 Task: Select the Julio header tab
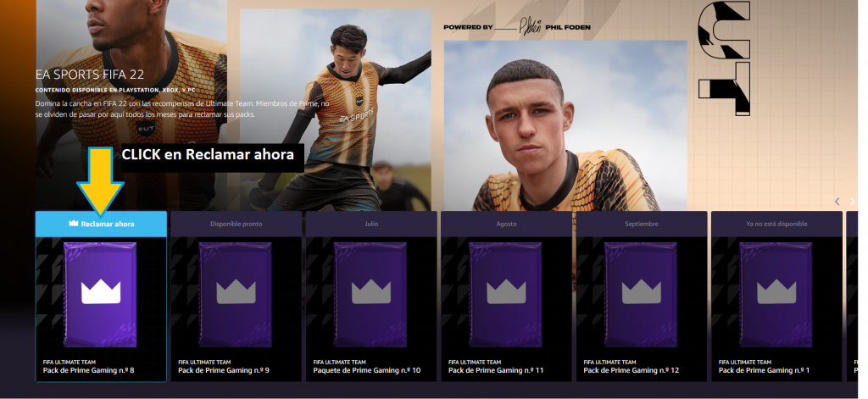point(371,224)
